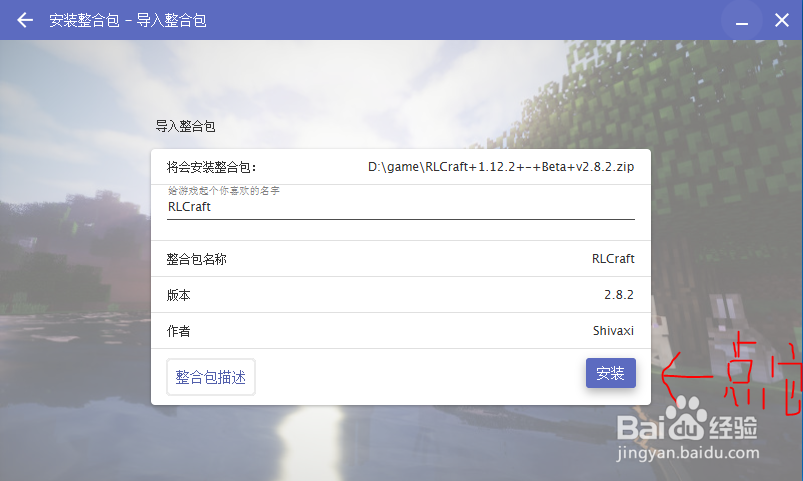This screenshot has height=481, width=803.
Task: Click the 将会安装整合包 label
Action: (x=211, y=167)
